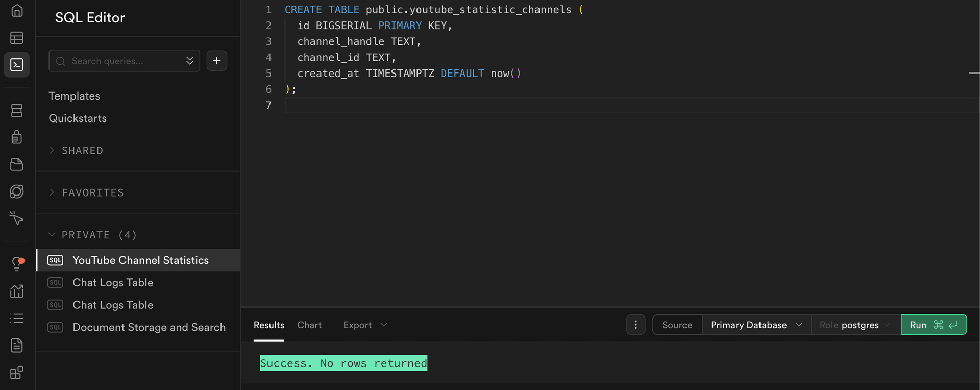Click the plus button to create query
Screen dimensions: 980x390
coord(217,61)
